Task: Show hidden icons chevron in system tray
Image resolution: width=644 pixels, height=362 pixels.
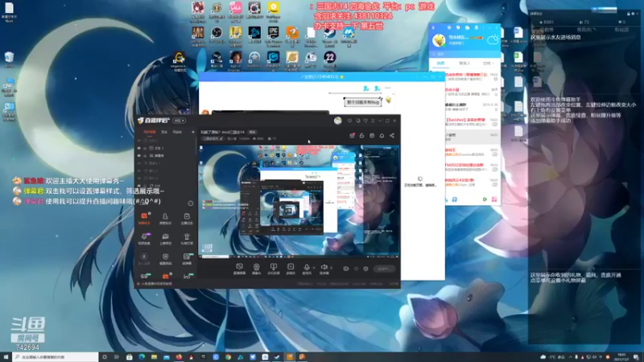Action: coord(571,357)
